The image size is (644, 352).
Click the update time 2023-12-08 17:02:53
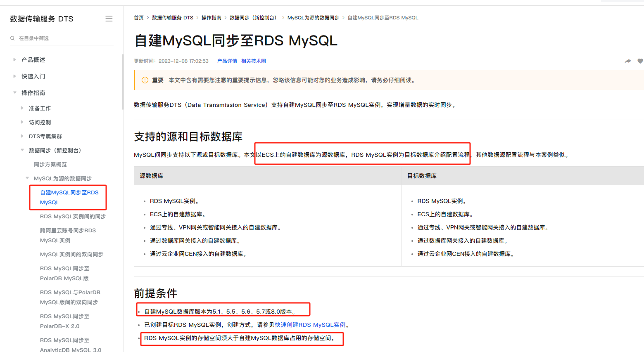(x=183, y=61)
